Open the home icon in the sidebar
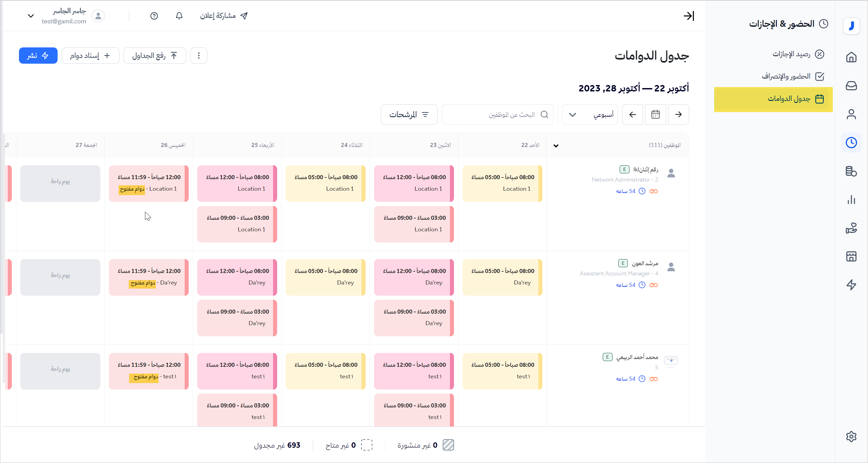Viewport: 868px width, 463px height. (851, 57)
